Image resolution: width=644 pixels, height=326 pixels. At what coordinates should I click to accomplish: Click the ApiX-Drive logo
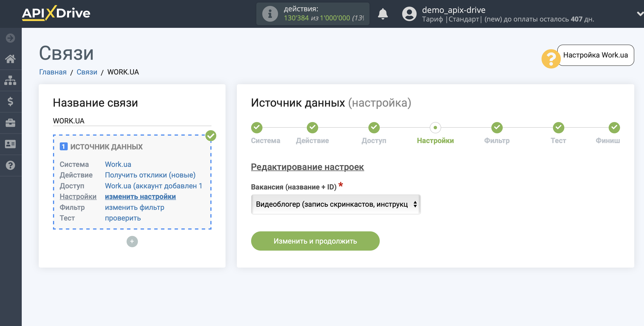point(56,13)
